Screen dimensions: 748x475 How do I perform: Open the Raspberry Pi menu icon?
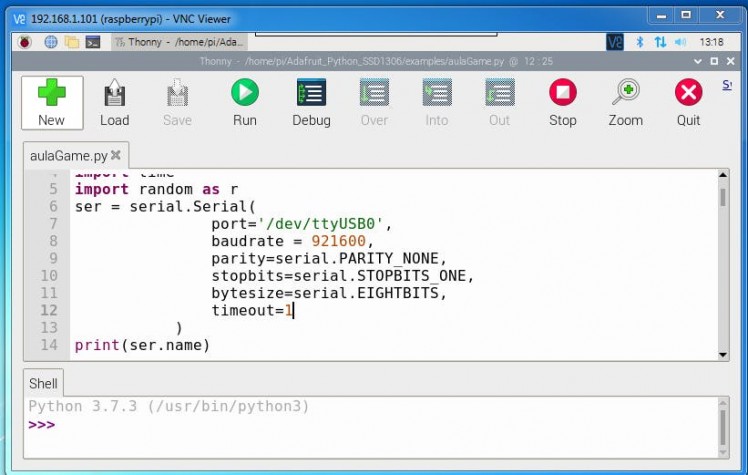(25, 42)
